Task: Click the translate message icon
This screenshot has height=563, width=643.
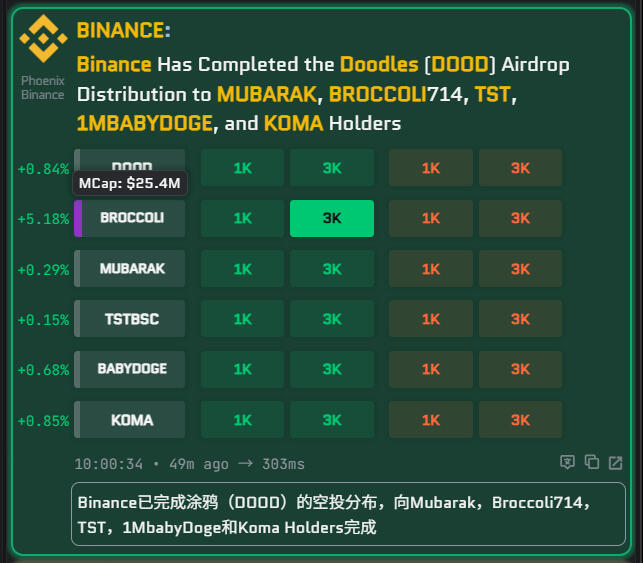Action: [x=567, y=462]
